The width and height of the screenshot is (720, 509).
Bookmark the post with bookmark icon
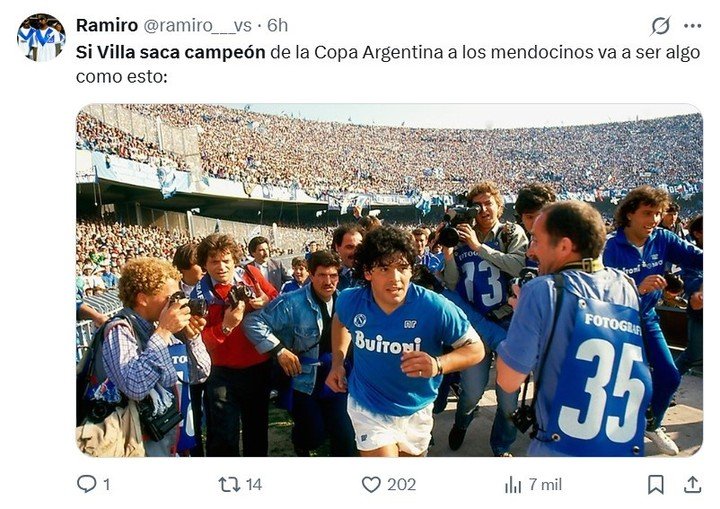pyautogui.click(x=656, y=484)
